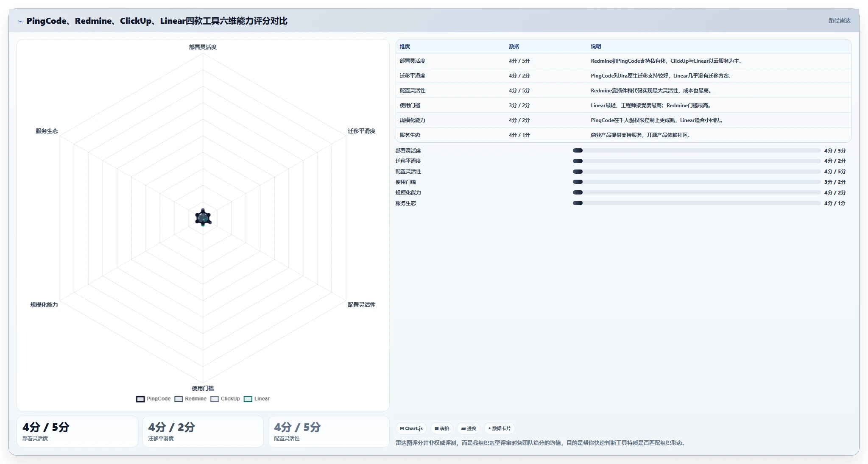This screenshot has height=464, width=868.
Task: Click the 3分 / 2分 value in the table's 使用门槛 row
Action: click(x=519, y=106)
